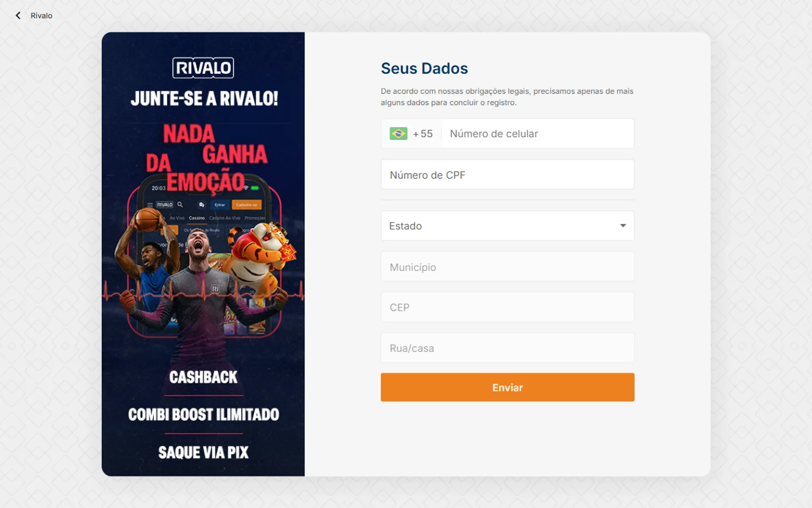812x508 pixels.
Task: Select the Cassino tab in the phone mockup
Action: tap(197, 218)
